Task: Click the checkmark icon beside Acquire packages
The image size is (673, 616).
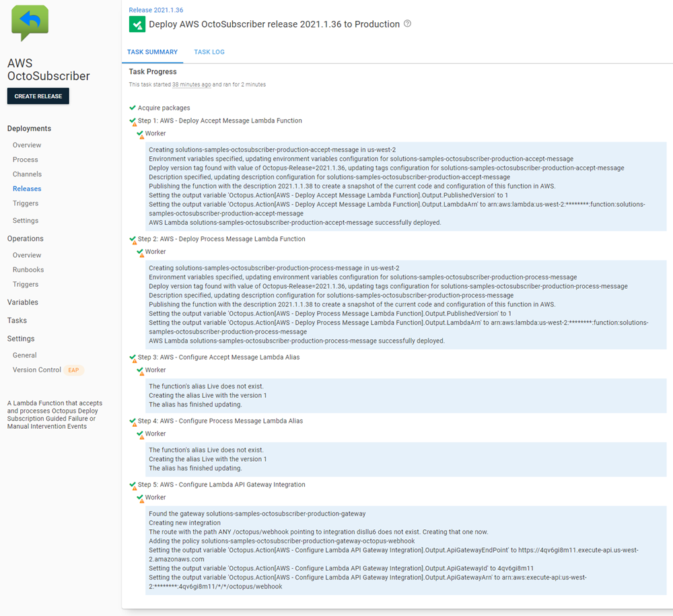Action: tap(132, 106)
